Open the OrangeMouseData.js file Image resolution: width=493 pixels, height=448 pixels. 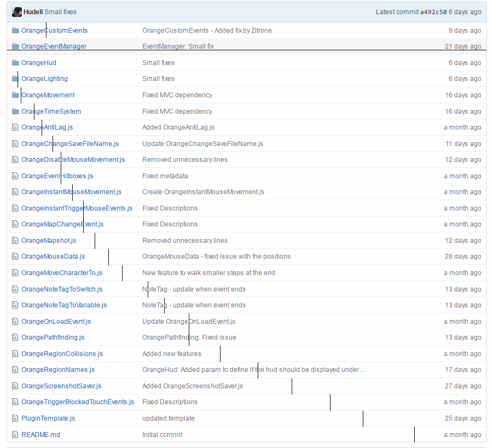[x=53, y=257]
